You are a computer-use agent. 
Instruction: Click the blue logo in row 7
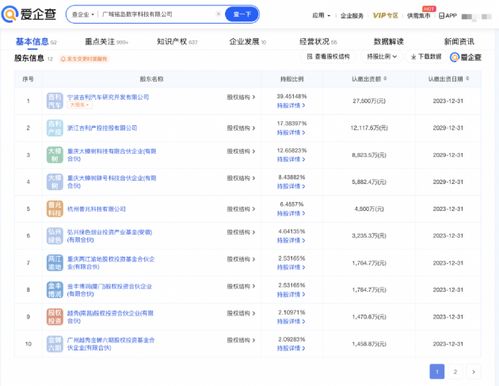click(55, 263)
